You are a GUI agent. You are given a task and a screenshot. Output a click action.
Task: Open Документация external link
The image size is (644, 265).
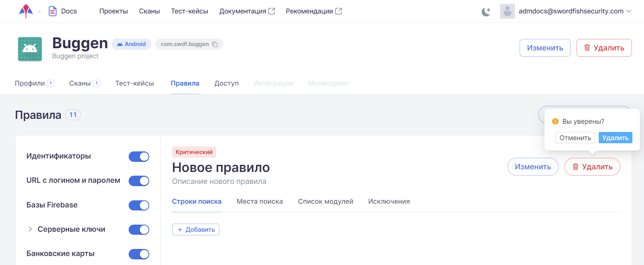pos(247,11)
